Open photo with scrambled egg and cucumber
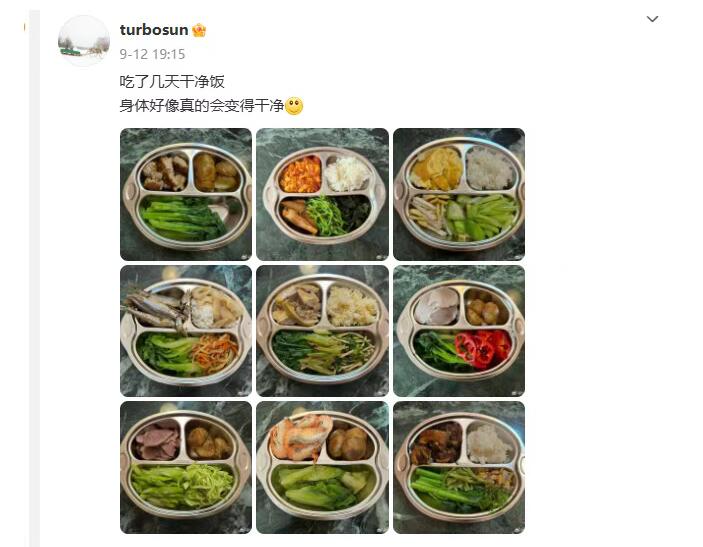The image size is (703, 547). [x=459, y=194]
